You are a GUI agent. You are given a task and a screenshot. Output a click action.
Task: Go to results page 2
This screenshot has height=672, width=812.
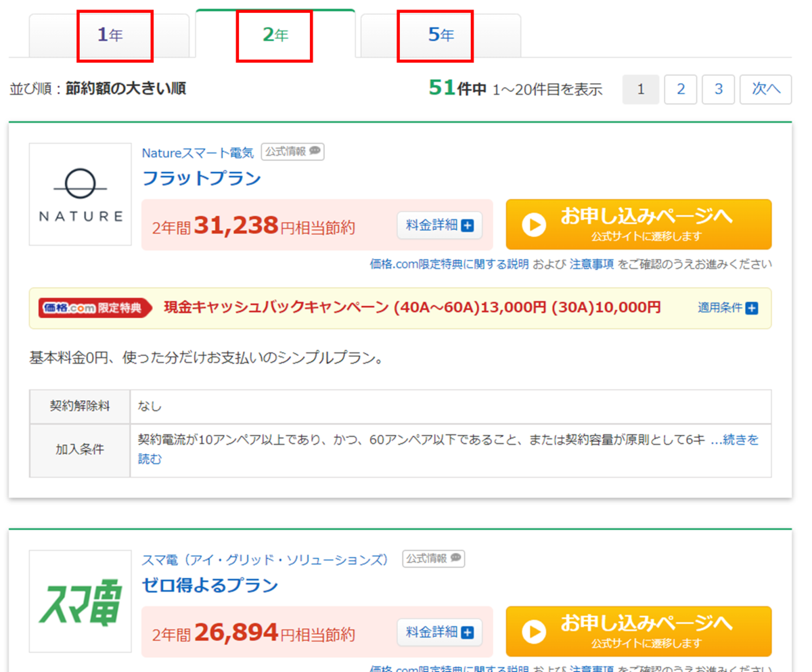pyautogui.click(x=681, y=89)
